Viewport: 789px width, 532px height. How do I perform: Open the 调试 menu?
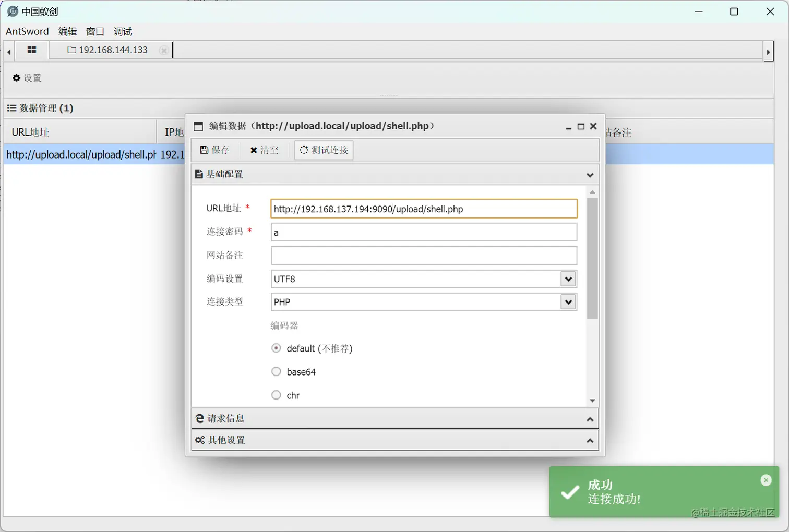coord(123,31)
